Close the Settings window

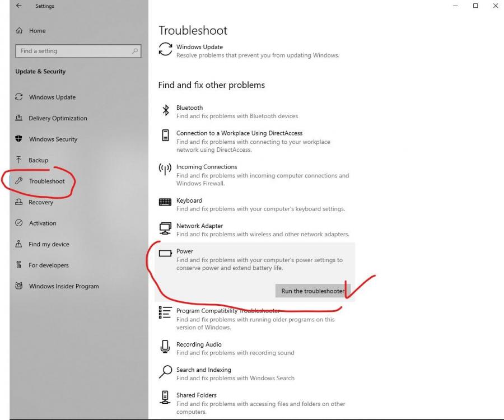(x=496, y=6)
